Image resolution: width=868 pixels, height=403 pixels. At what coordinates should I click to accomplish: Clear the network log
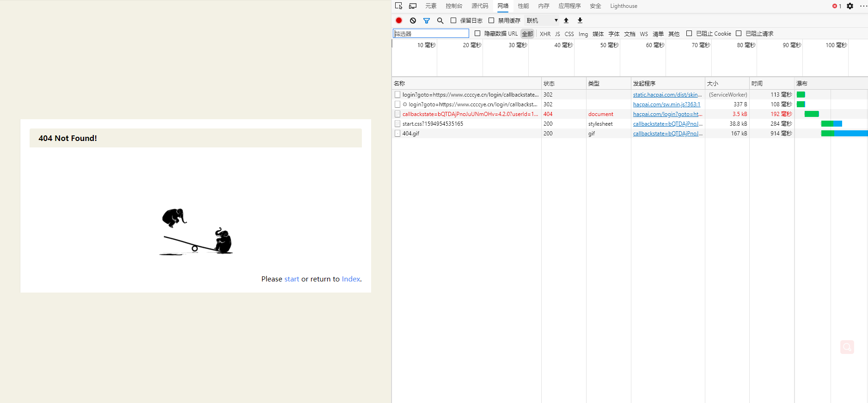point(413,20)
